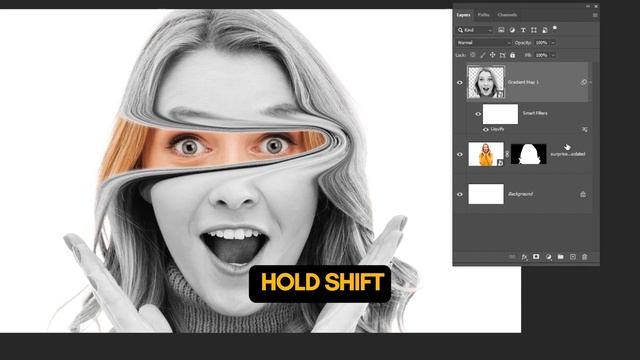Viewport: 640px width, 360px height.
Task: Click the Opacity value field
Action: pos(542,42)
